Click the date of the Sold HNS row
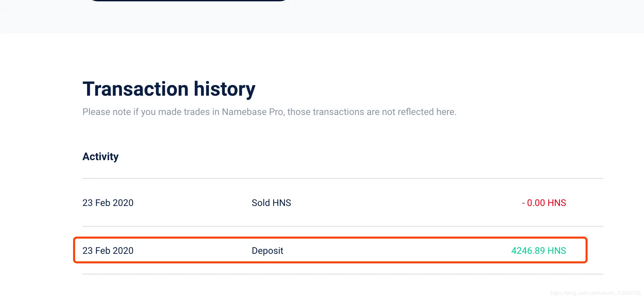This screenshot has width=644, height=299. click(x=108, y=203)
